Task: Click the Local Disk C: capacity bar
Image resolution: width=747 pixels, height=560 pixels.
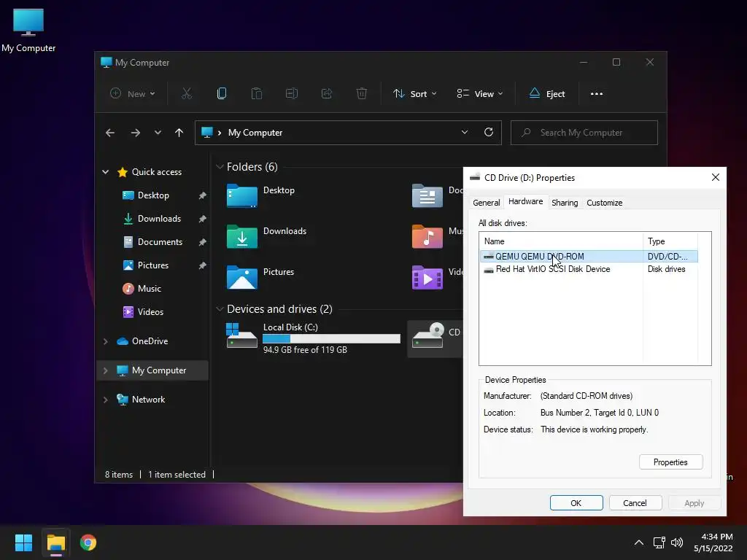Action: point(332,338)
